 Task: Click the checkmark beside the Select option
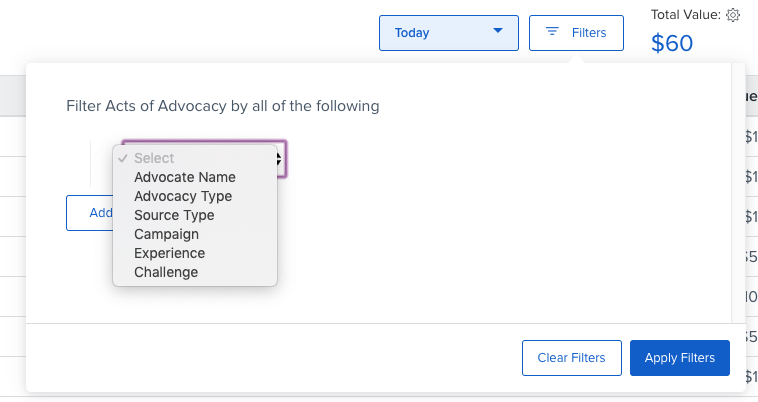(123, 158)
